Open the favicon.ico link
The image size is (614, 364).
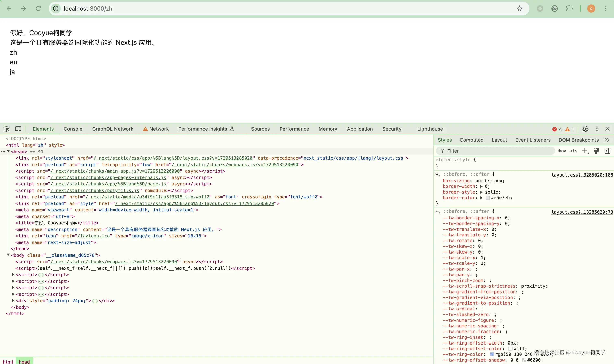tap(94, 236)
